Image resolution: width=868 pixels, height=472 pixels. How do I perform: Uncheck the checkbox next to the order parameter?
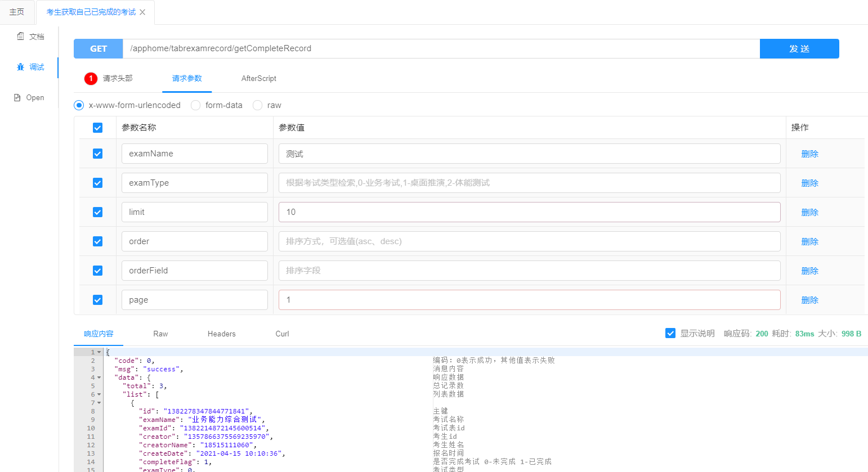tap(97, 241)
